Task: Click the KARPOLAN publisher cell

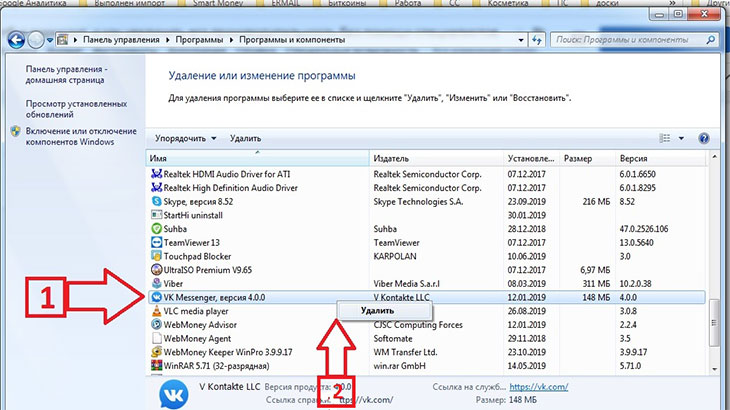Action: click(395, 256)
